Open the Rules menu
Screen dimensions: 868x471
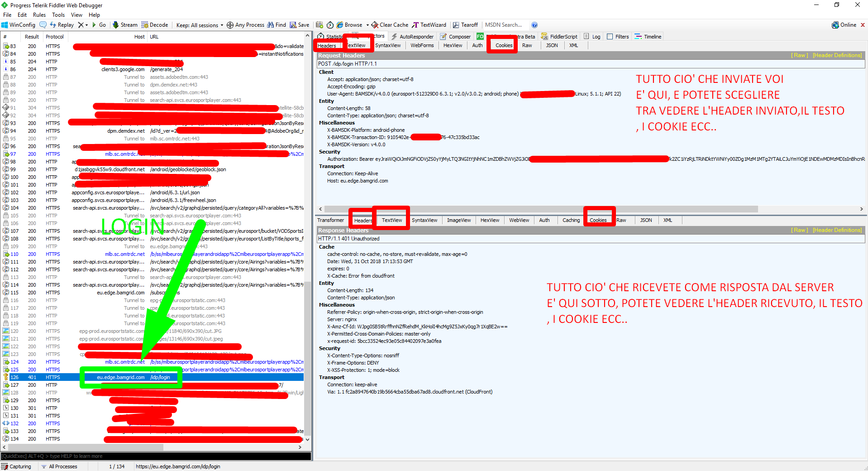(x=39, y=15)
